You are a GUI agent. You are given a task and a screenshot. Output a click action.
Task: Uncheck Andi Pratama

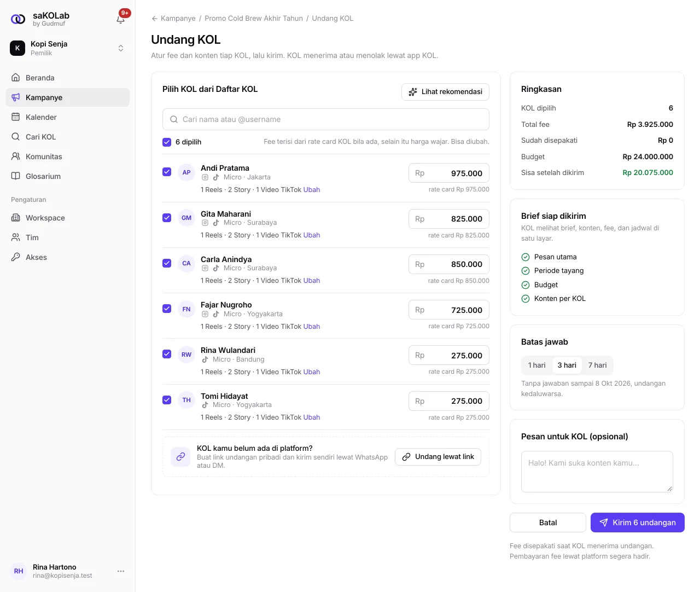[167, 172]
